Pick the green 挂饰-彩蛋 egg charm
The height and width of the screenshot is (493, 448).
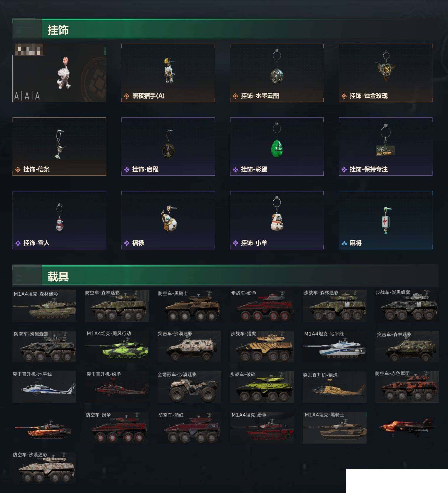coord(277,146)
